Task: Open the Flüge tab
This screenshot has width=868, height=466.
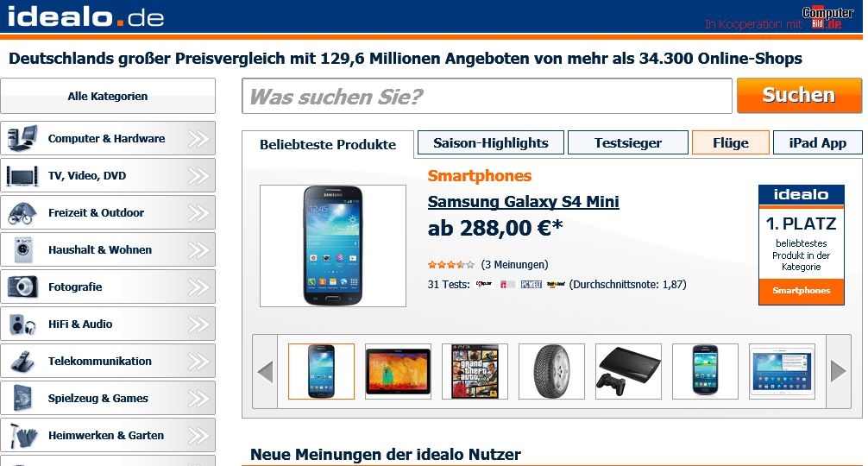Action: click(x=730, y=142)
